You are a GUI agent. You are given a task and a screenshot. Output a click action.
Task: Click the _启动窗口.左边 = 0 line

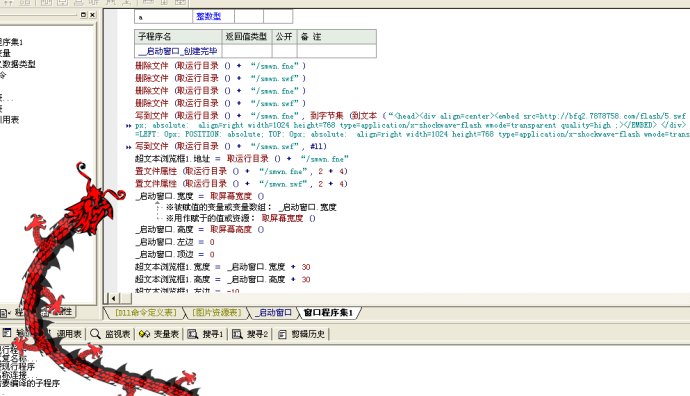tap(175, 242)
